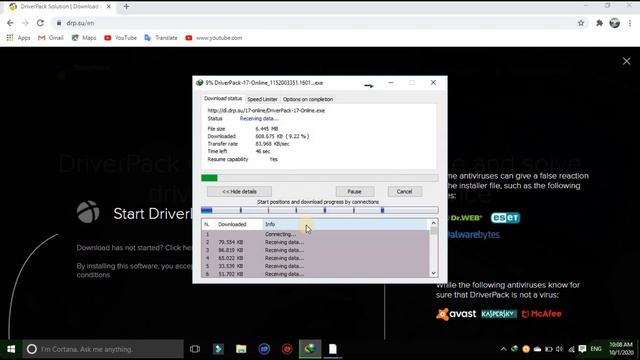Click the Dr.WEB antivirus logo
The width and height of the screenshot is (640, 360).
coord(465,218)
